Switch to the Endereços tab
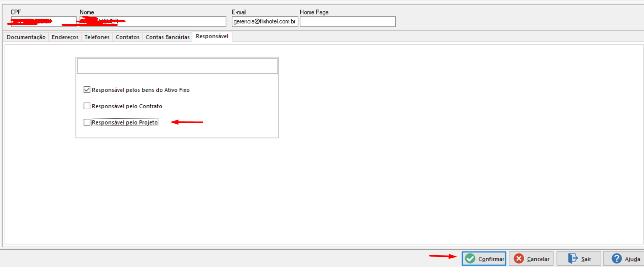This screenshot has height=267, width=644. pyautogui.click(x=65, y=37)
